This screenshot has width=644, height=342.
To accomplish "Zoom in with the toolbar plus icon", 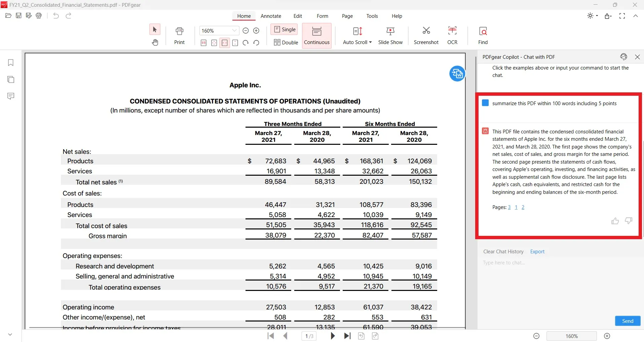I will coord(256,31).
